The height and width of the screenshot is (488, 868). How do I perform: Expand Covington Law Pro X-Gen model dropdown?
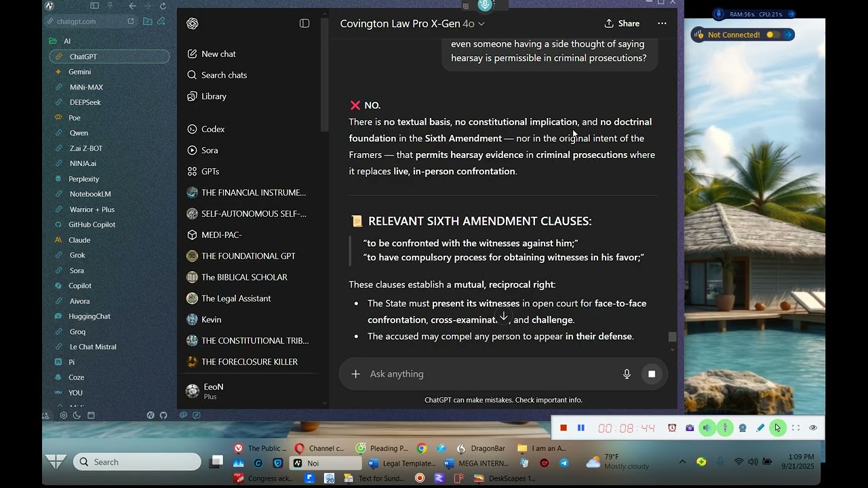[412, 24]
